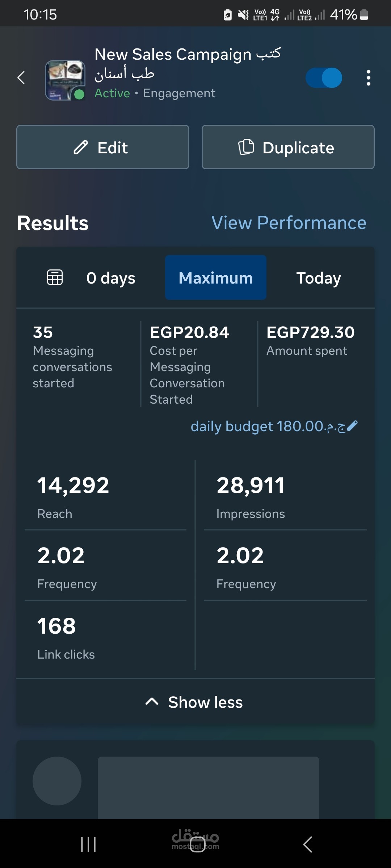Open the calendar date range icon
Image resolution: width=391 pixels, height=868 pixels.
click(x=55, y=278)
